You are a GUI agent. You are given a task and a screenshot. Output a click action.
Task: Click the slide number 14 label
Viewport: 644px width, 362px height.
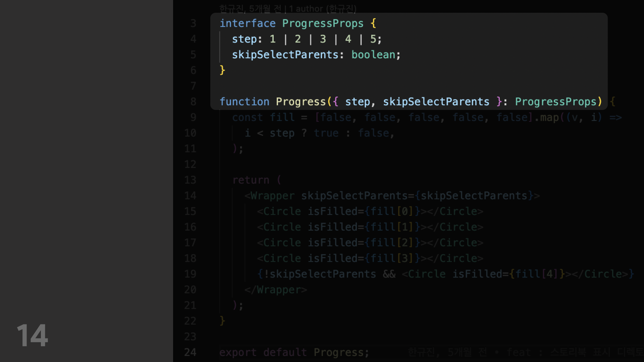[32, 335]
